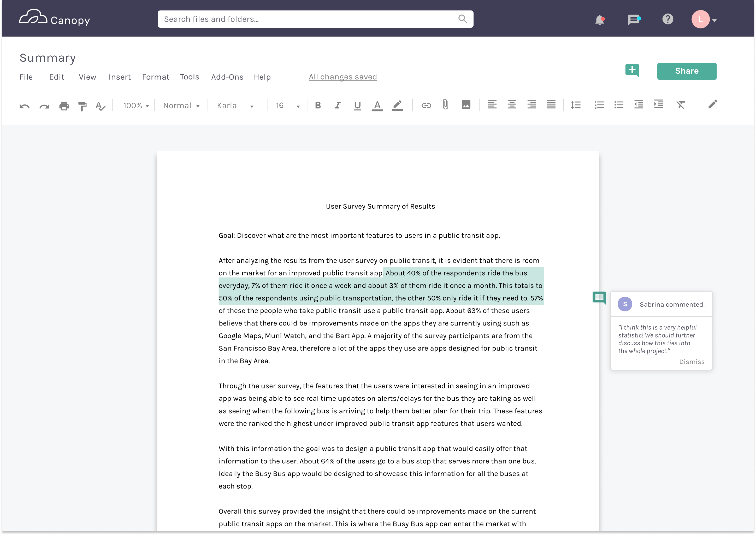Open the Tools menu
Viewport: 756px width, 535px height.
coord(189,77)
